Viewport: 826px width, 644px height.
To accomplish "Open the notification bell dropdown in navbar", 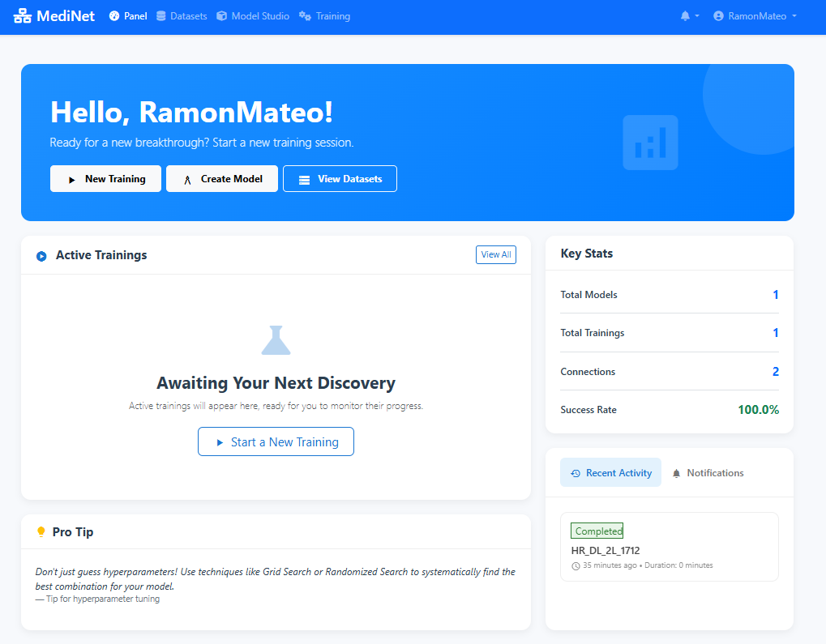I will (x=689, y=16).
